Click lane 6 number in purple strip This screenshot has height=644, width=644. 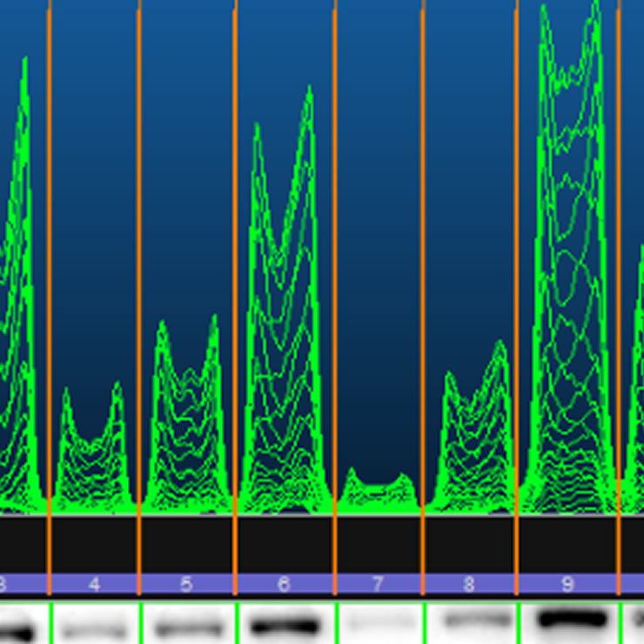click(284, 585)
